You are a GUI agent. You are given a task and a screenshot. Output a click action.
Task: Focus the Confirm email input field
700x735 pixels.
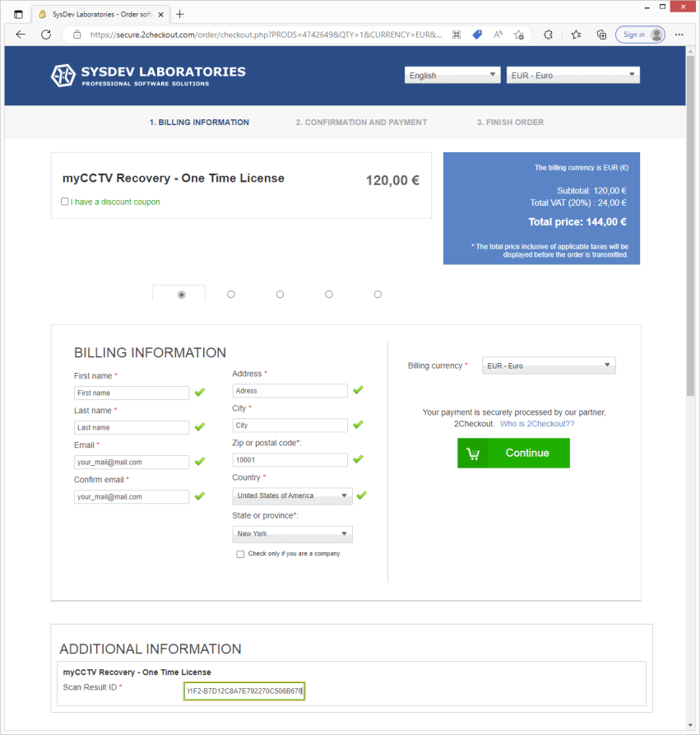point(132,497)
